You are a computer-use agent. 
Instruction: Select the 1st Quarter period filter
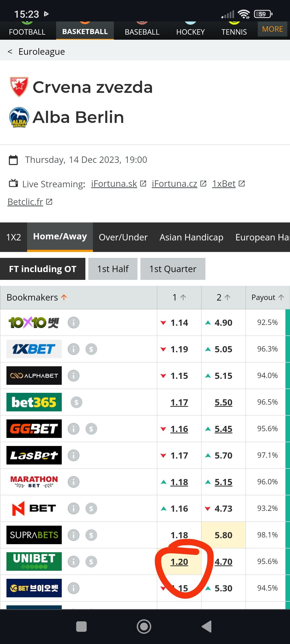tap(173, 269)
